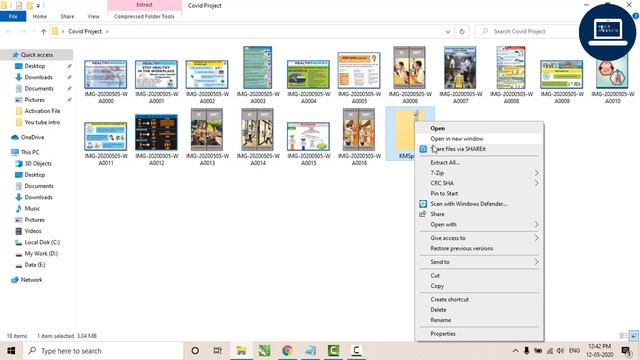Click the Up one level arrow

point(43,31)
